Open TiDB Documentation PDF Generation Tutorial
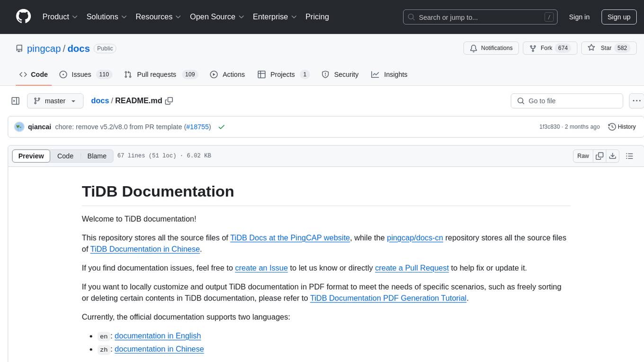 [x=388, y=298]
